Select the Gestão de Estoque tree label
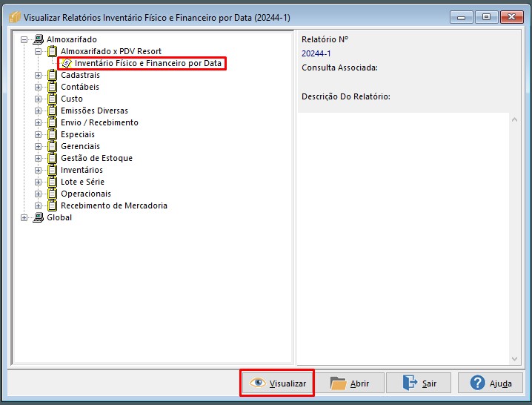 click(x=97, y=158)
